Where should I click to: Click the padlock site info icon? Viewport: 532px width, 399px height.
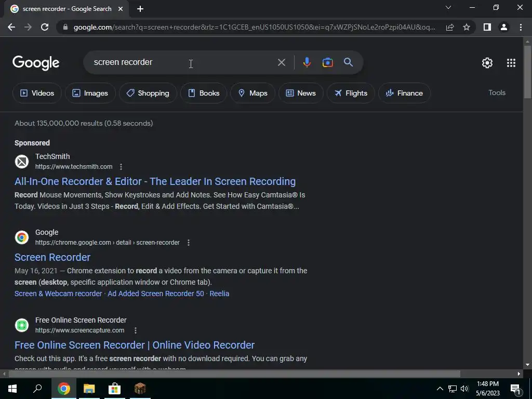tap(65, 27)
